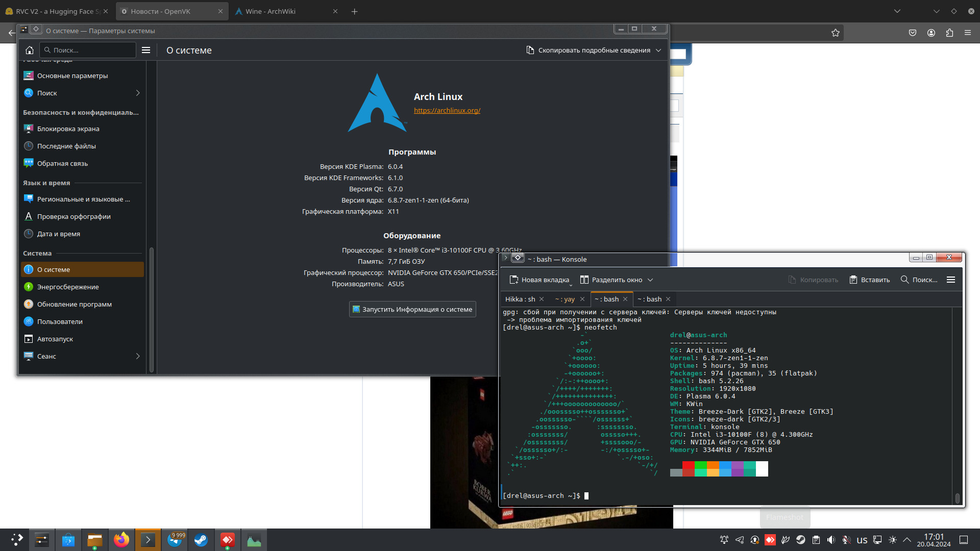Screen dimensions: 980x551
Task: Switch to Wine - ArchWiki browser tab
Action: click(271, 11)
